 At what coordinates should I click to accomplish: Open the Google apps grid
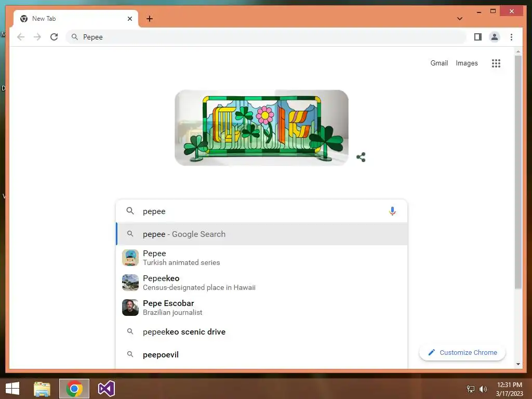(x=496, y=63)
